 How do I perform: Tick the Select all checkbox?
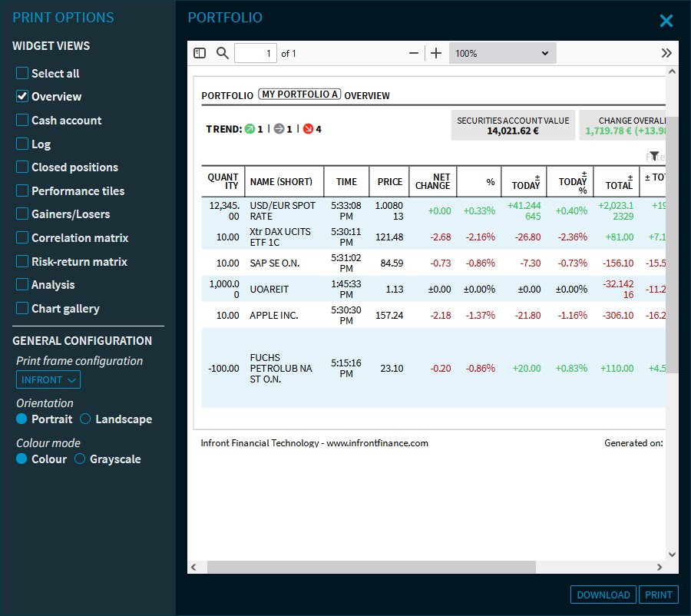22,74
